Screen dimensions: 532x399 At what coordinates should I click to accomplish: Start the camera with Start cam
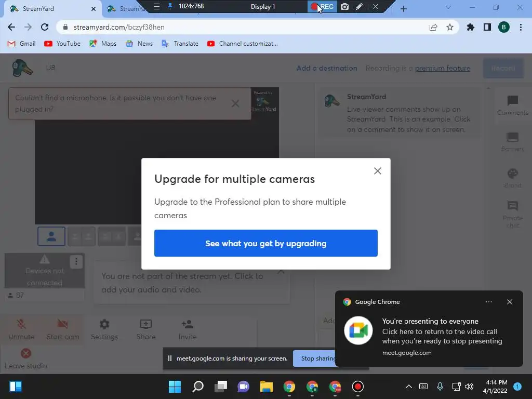click(x=63, y=329)
